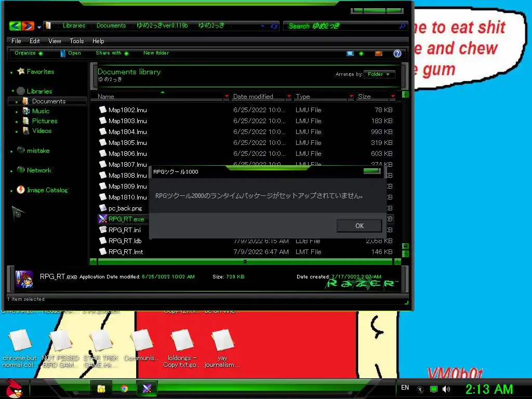The image size is (532, 399).
Task: Click horizontal scrollbar of file list
Action: coord(245,262)
